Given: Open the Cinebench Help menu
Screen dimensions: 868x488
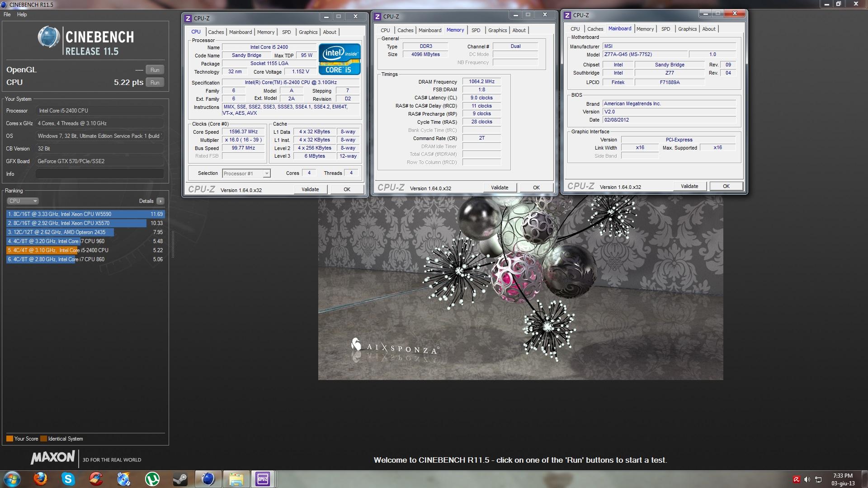Looking at the screenshot, I should 22,14.
